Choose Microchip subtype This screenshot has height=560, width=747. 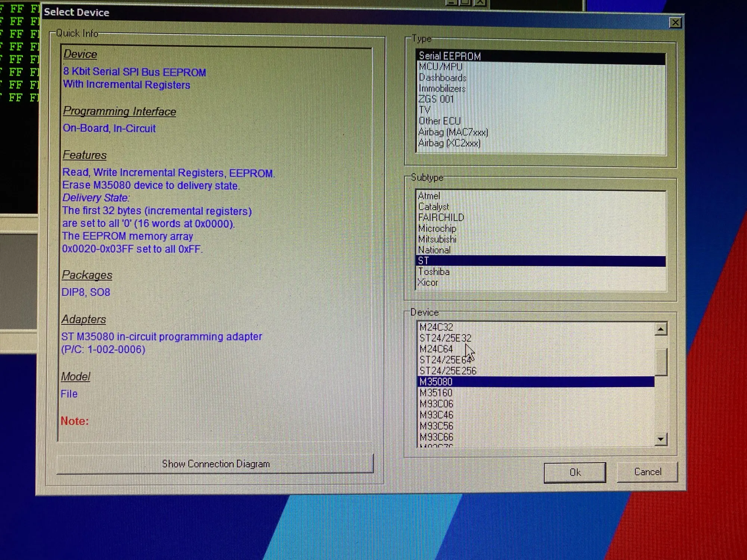(x=437, y=228)
